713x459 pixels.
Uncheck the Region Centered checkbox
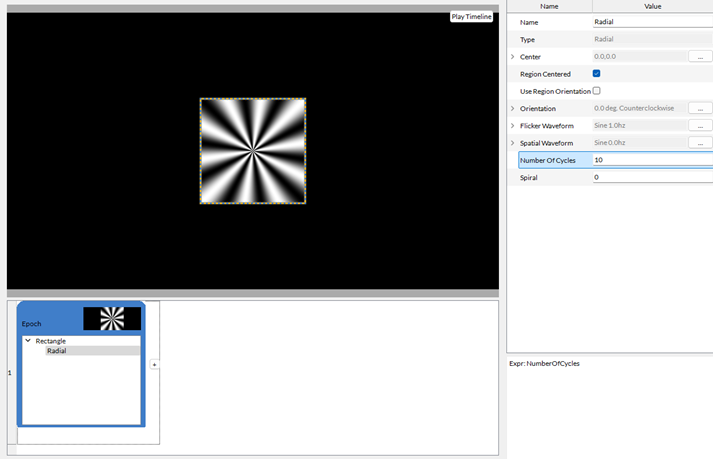pos(597,74)
